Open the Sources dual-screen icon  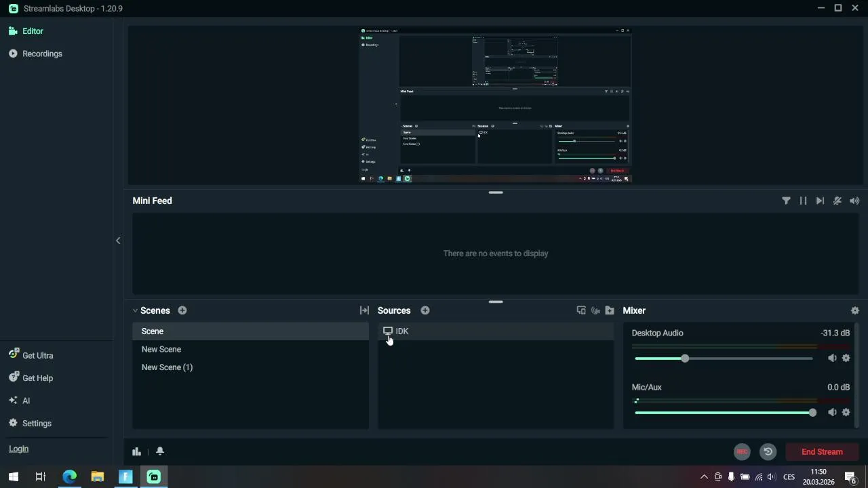click(x=581, y=310)
